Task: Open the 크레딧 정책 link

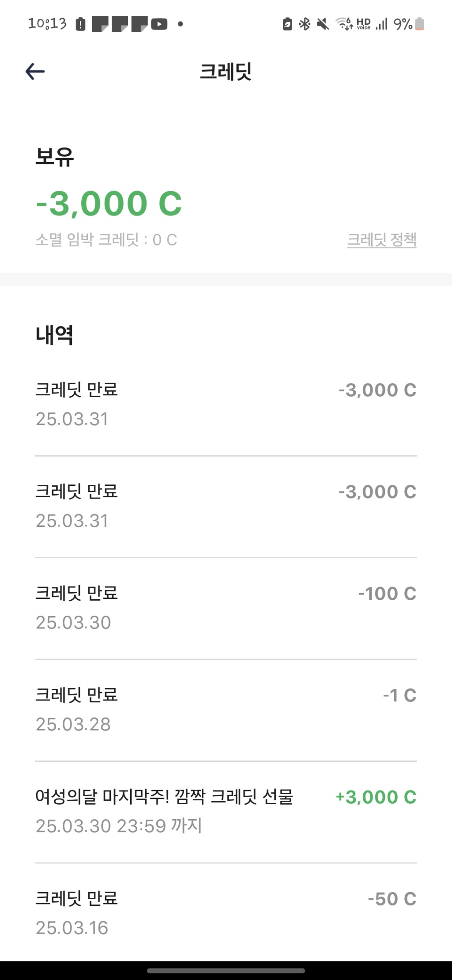Action: 382,240
